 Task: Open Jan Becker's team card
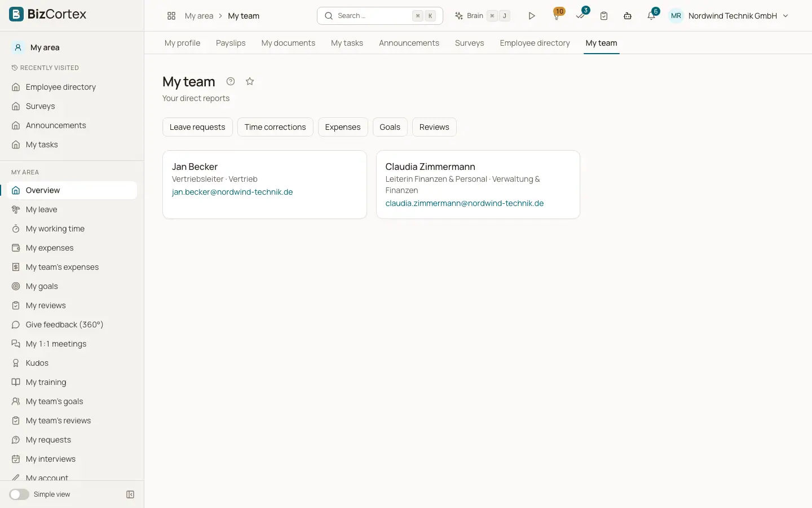[x=264, y=185]
